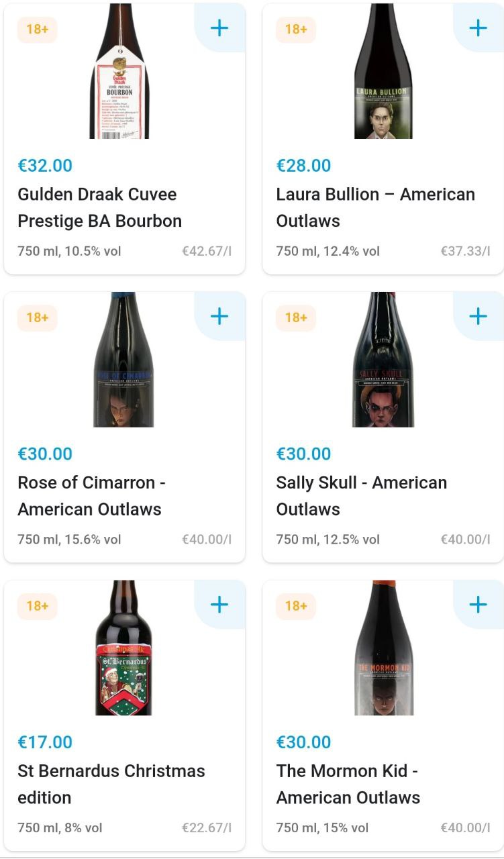Open St Bernardus Christmas bottle image

123,648
